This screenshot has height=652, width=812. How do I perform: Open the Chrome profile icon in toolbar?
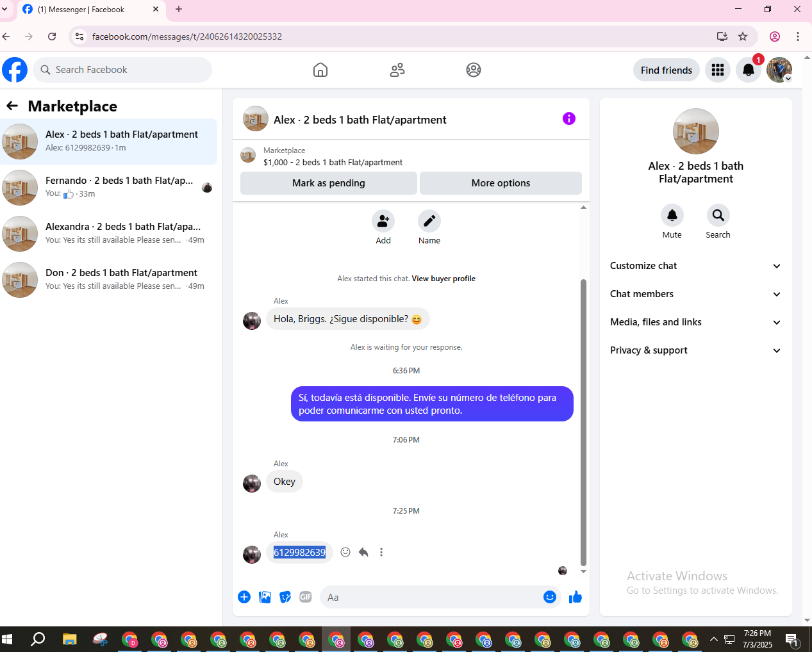(x=775, y=37)
